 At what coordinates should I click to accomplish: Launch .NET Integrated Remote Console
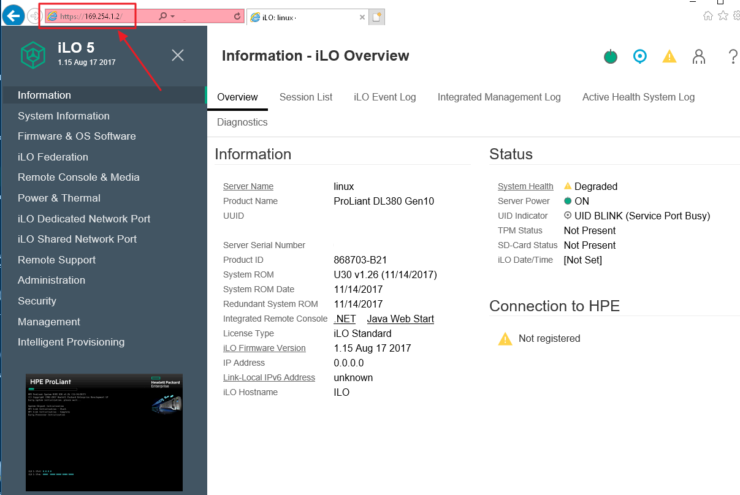tap(345, 319)
